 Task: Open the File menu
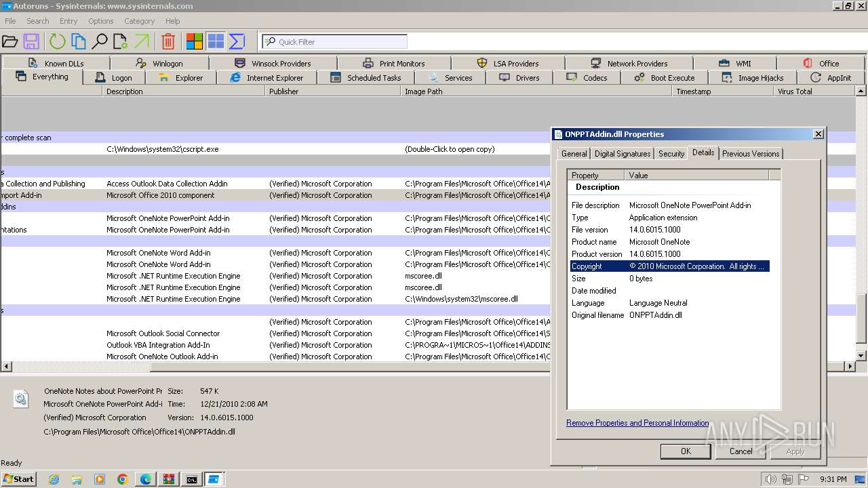tap(10, 21)
